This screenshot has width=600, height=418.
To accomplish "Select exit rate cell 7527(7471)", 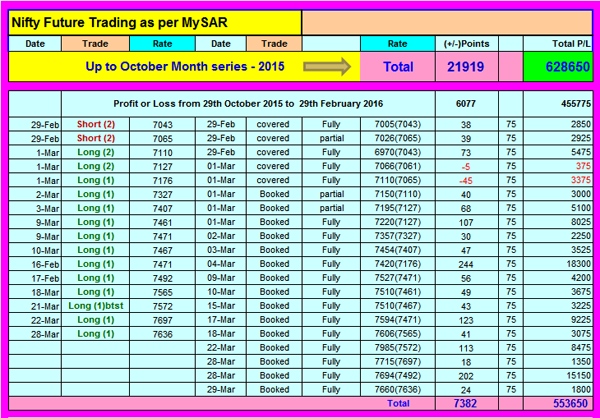I will 398,278.
